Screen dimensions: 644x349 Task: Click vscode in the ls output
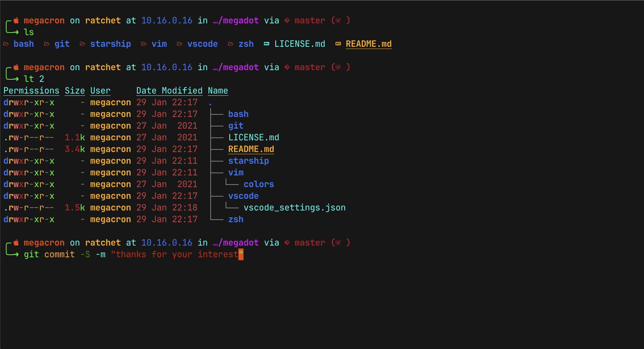tap(202, 44)
